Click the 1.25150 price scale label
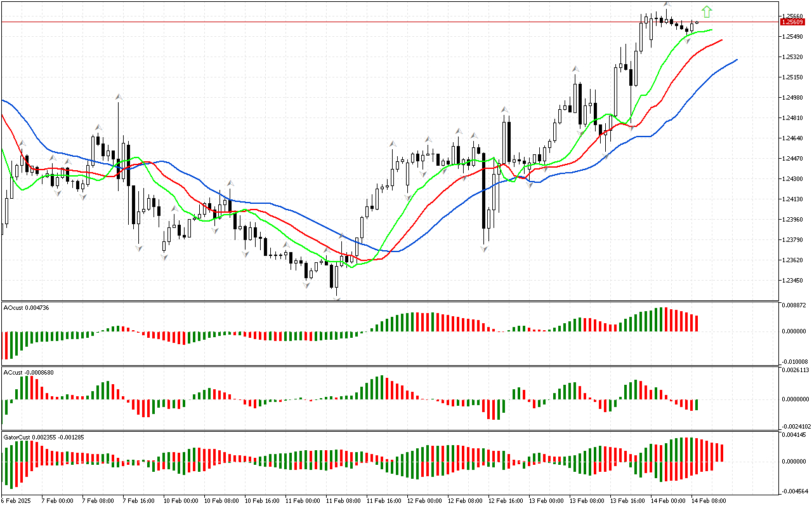The width and height of the screenshot is (812, 508). point(793,77)
